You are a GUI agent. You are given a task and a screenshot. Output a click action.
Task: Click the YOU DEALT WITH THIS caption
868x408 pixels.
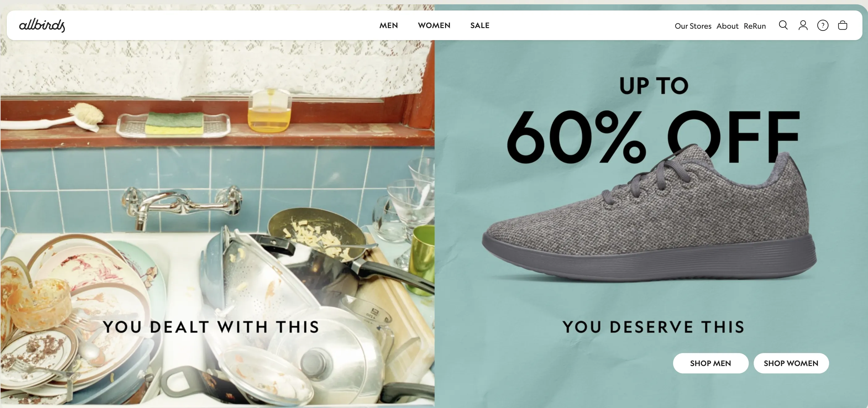click(211, 327)
